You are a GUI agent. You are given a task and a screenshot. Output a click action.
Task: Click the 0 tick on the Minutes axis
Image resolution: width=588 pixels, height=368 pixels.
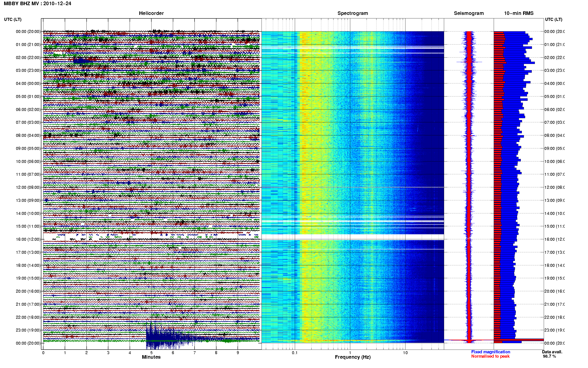coord(43,353)
